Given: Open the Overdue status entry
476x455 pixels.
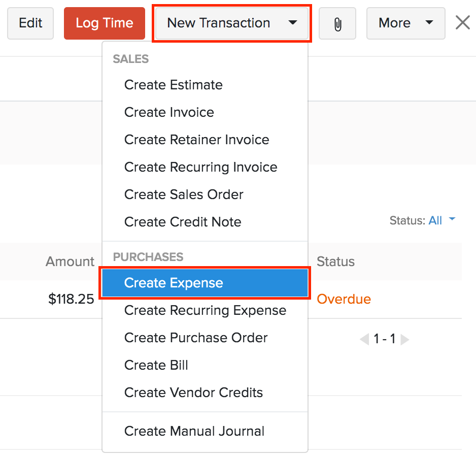Looking at the screenshot, I should [x=344, y=299].
